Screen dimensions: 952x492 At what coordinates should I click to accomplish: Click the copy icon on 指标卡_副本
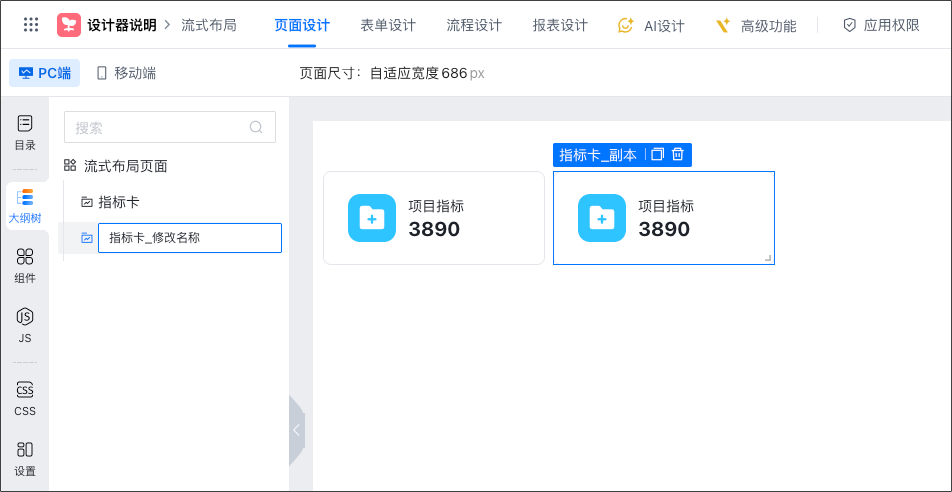tap(657, 155)
